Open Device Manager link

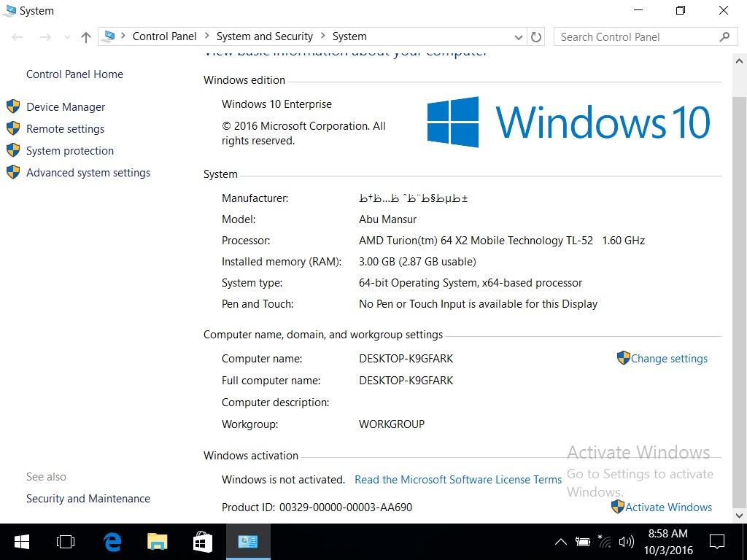65,107
